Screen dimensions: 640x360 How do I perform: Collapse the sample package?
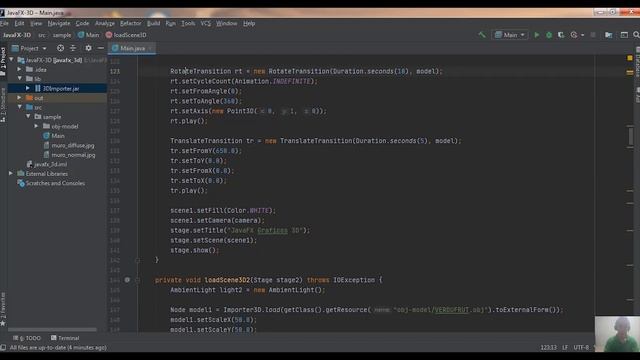[28, 117]
